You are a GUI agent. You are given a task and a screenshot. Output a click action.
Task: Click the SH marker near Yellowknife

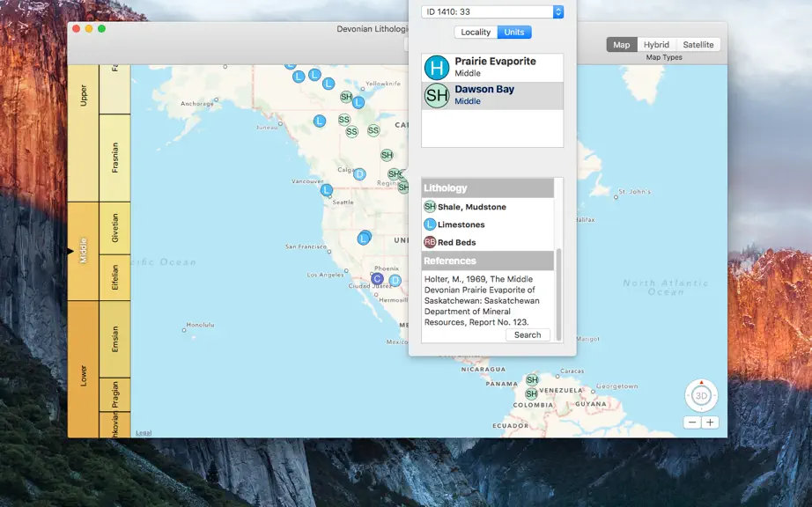click(346, 97)
